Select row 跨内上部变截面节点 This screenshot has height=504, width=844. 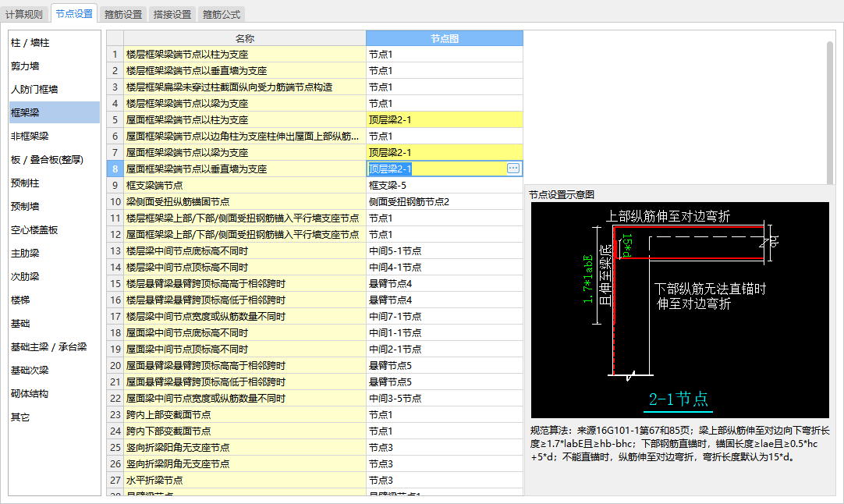[245, 414]
